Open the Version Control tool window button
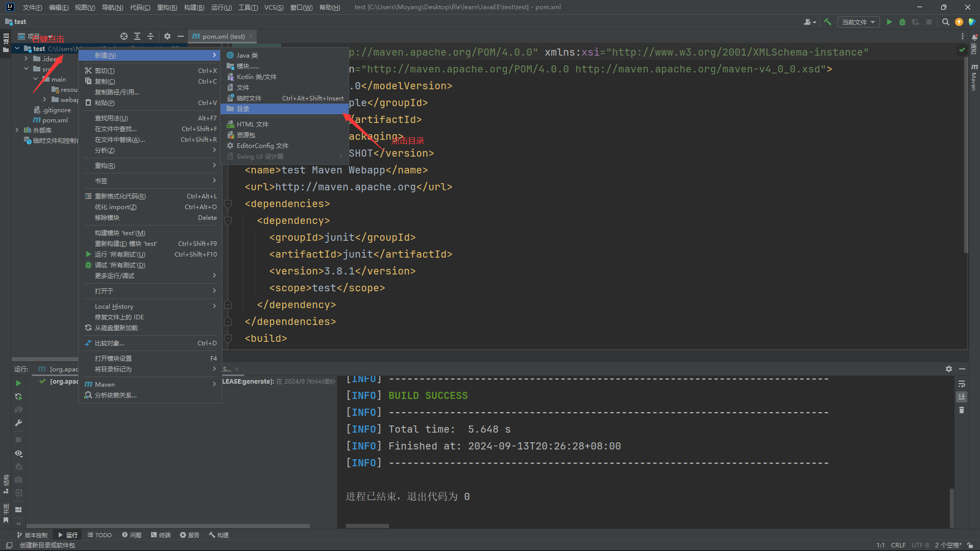 point(32,535)
